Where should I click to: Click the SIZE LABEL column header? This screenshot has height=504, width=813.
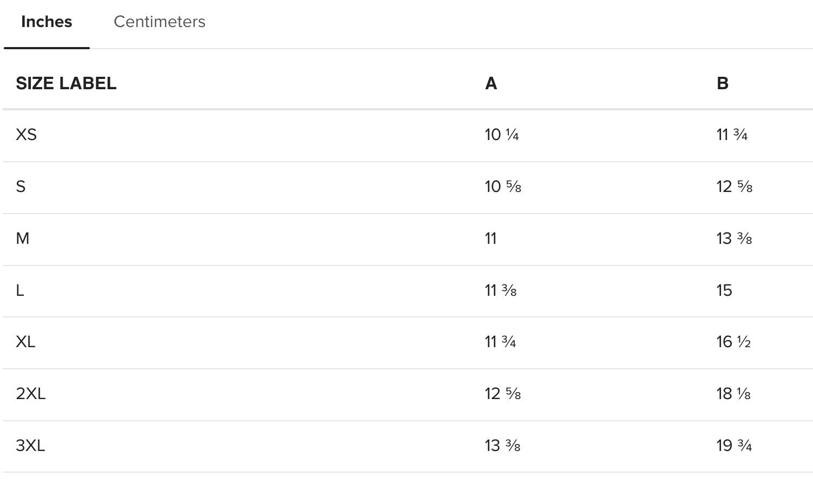point(66,83)
